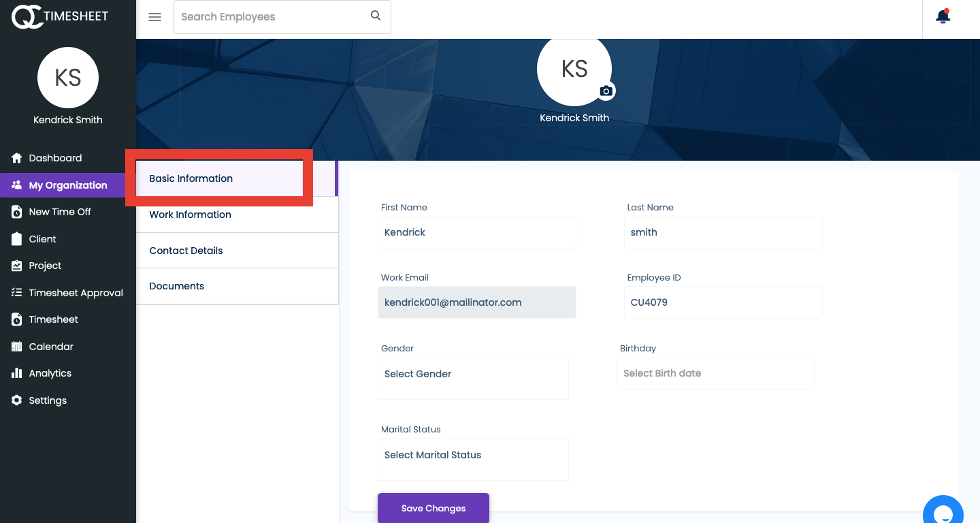
Task: Open the Analytics panel
Action: click(x=50, y=373)
